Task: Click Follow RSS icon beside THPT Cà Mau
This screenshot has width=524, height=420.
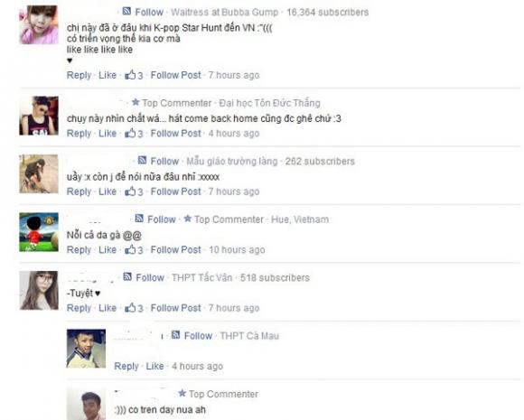Action: point(176,335)
